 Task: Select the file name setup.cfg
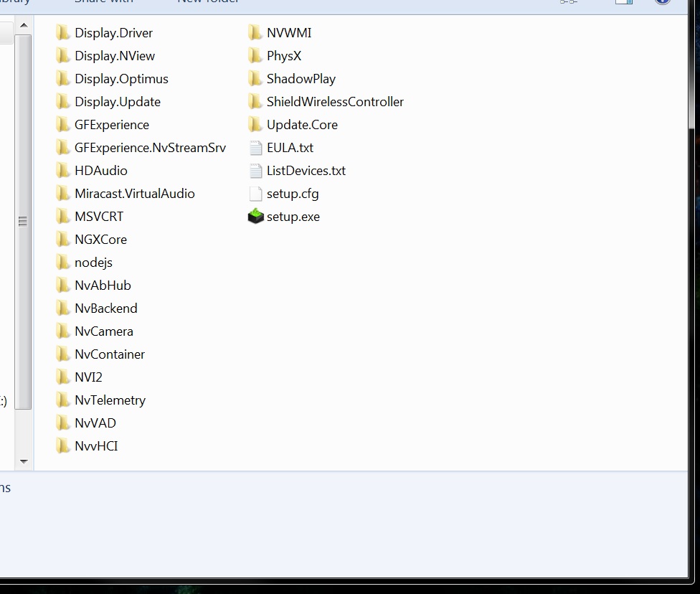293,194
